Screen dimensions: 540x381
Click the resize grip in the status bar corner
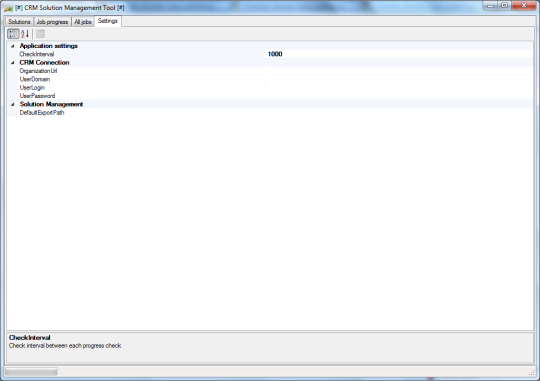click(x=531, y=372)
